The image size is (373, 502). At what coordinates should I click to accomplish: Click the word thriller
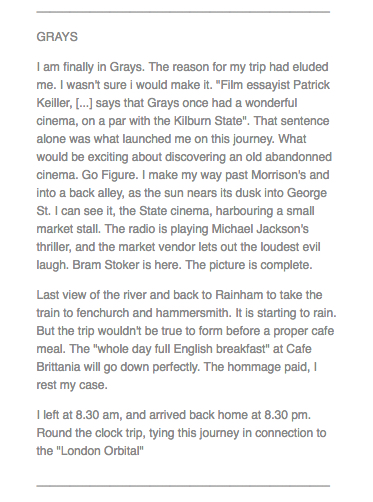click(53, 247)
